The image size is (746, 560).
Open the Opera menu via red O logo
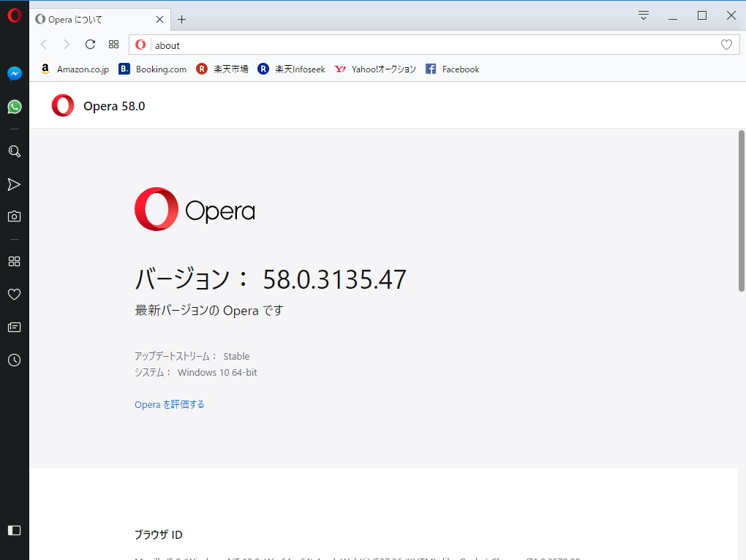[14, 15]
